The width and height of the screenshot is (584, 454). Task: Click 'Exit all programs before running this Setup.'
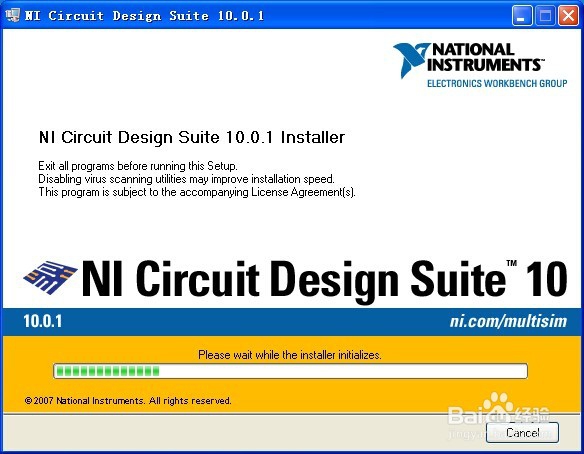click(138, 166)
